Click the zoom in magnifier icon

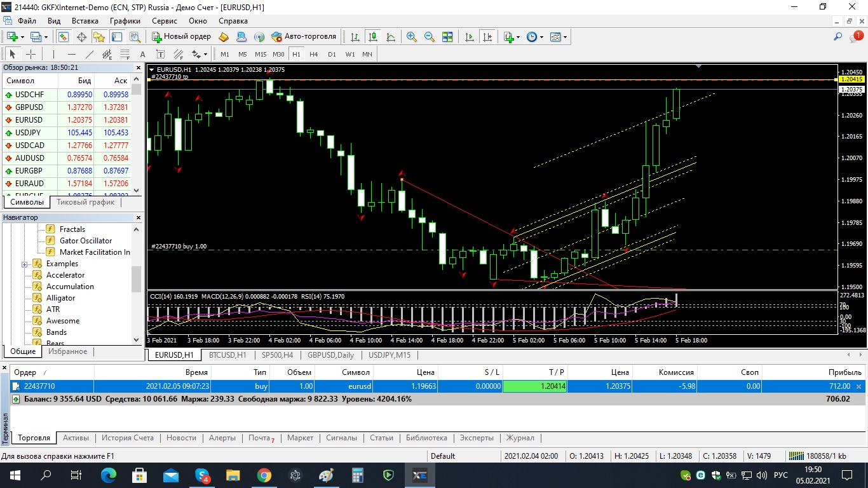tap(412, 37)
